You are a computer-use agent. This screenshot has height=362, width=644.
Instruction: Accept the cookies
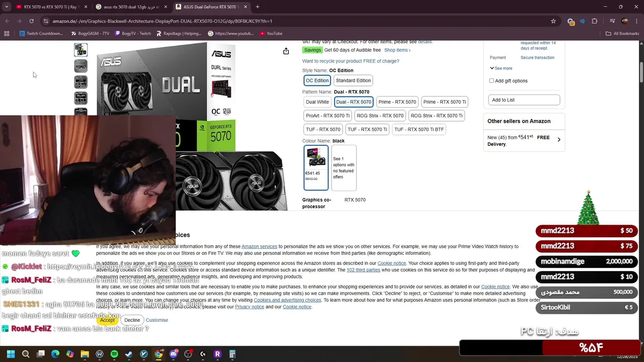click(x=107, y=320)
